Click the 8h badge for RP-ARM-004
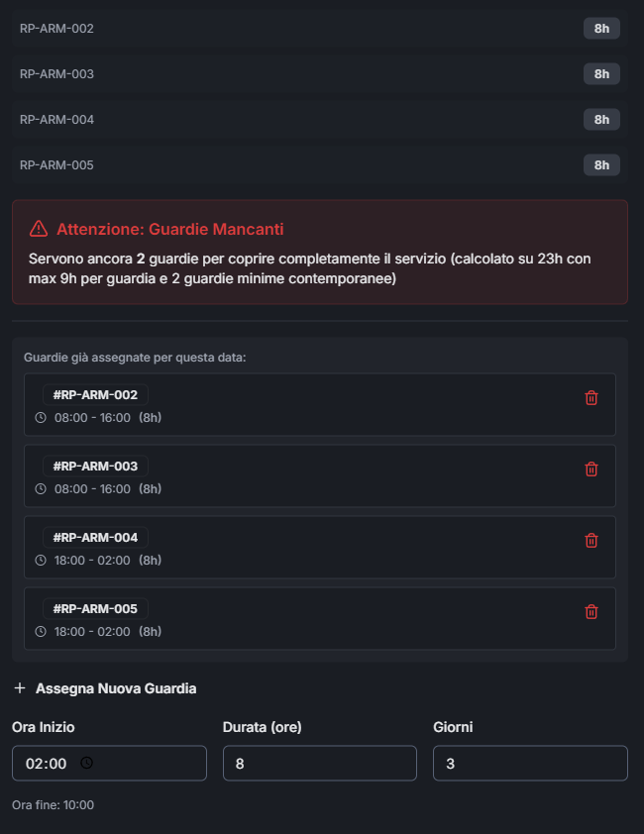 point(601,120)
